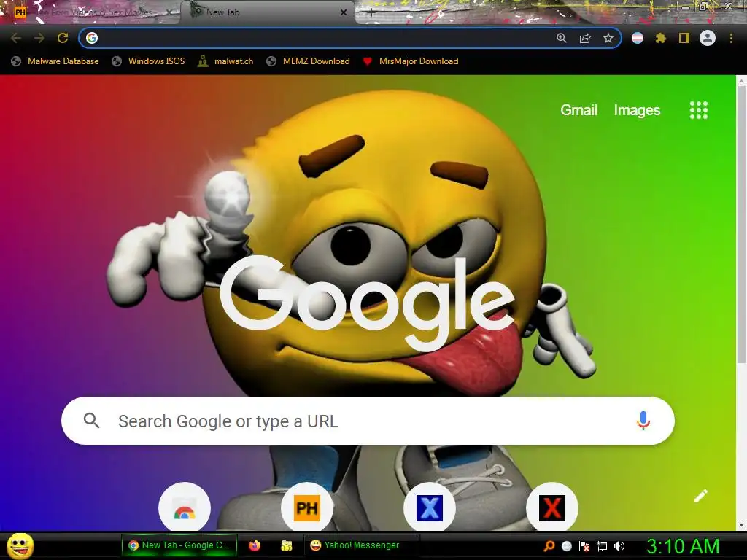Image resolution: width=747 pixels, height=560 pixels.
Task: Open the Extensions puzzle piece icon
Action: 661,38
